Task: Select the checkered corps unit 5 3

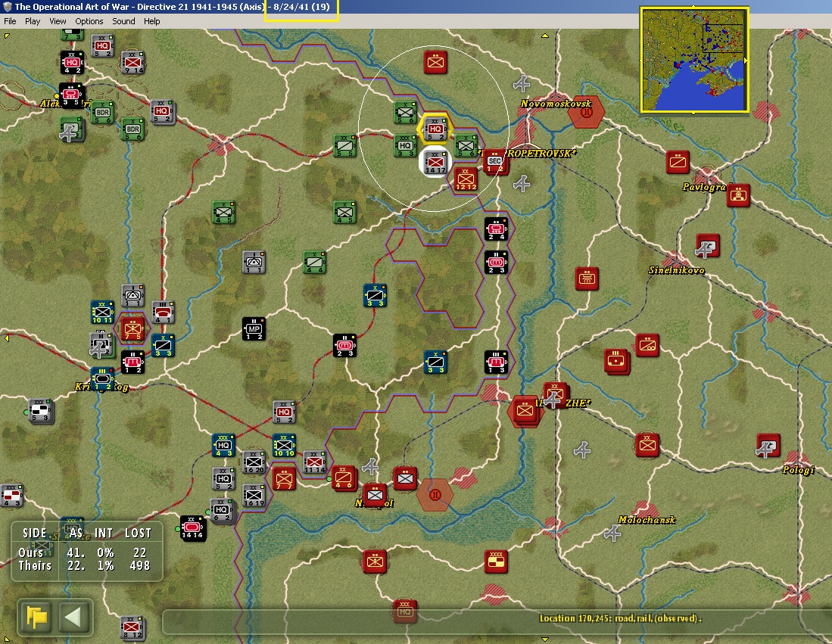Action: click(x=41, y=411)
